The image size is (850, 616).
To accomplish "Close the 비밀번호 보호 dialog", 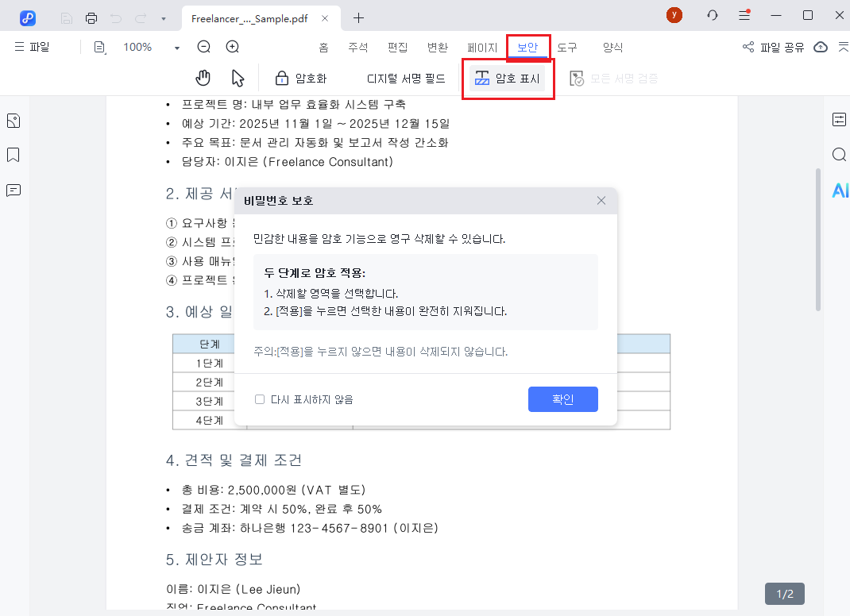I will pos(601,201).
